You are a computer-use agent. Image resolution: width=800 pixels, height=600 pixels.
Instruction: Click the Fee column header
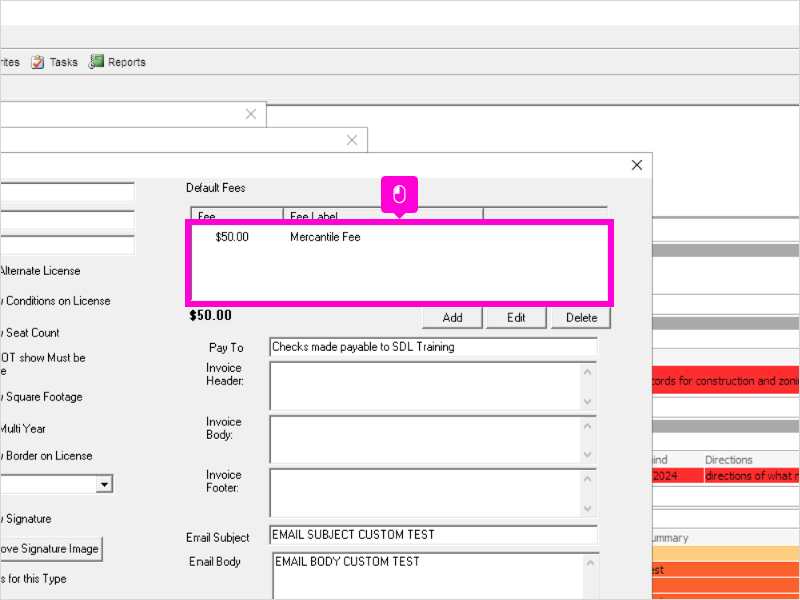coord(237,215)
